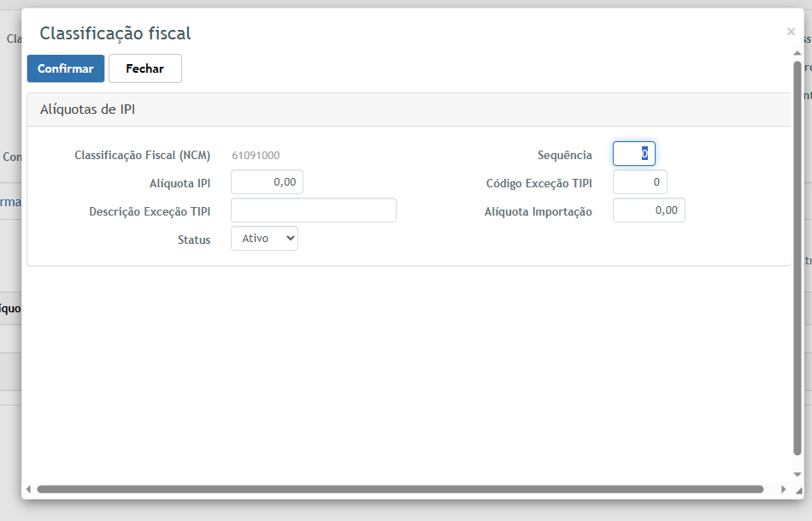Click the Classificação fiscal dialog title

coord(115,33)
